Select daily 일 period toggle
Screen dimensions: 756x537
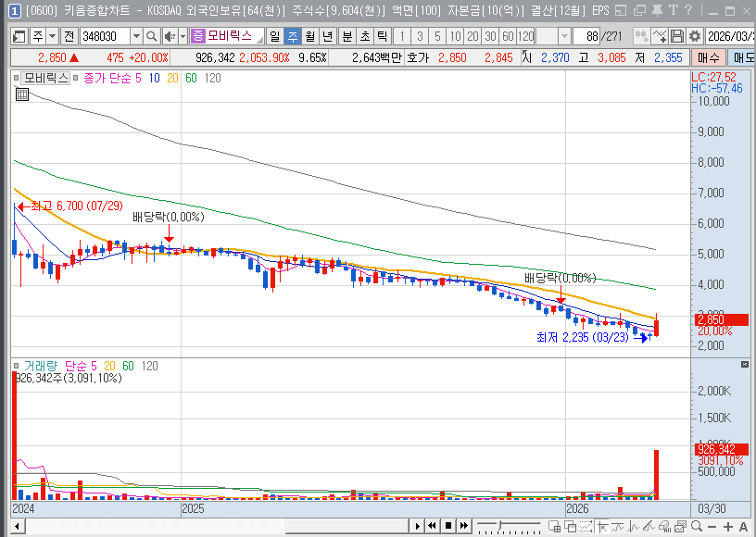click(x=275, y=36)
